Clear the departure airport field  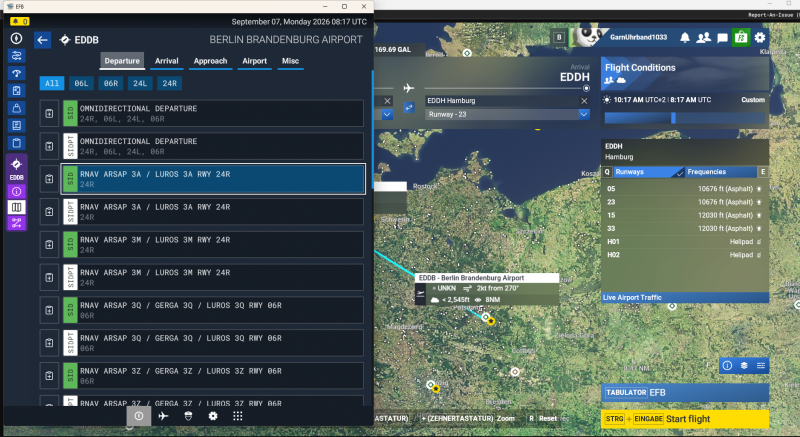pos(387,101)
